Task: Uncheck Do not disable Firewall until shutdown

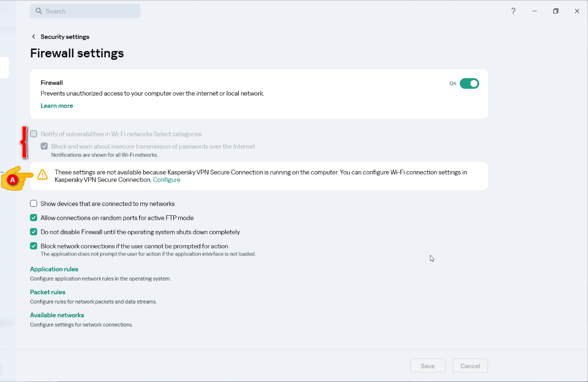Action: pos(34,232)
